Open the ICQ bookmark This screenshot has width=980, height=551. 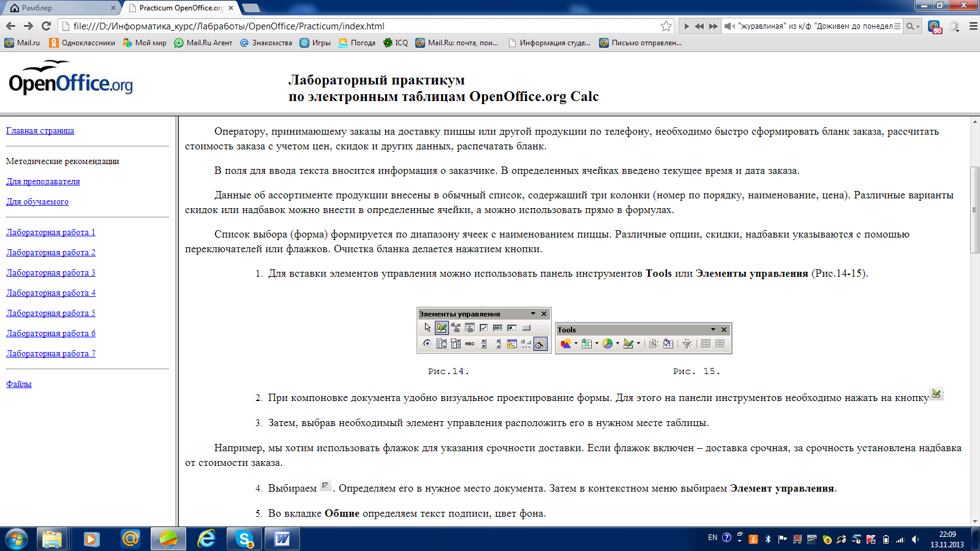(x=395, y=43)
